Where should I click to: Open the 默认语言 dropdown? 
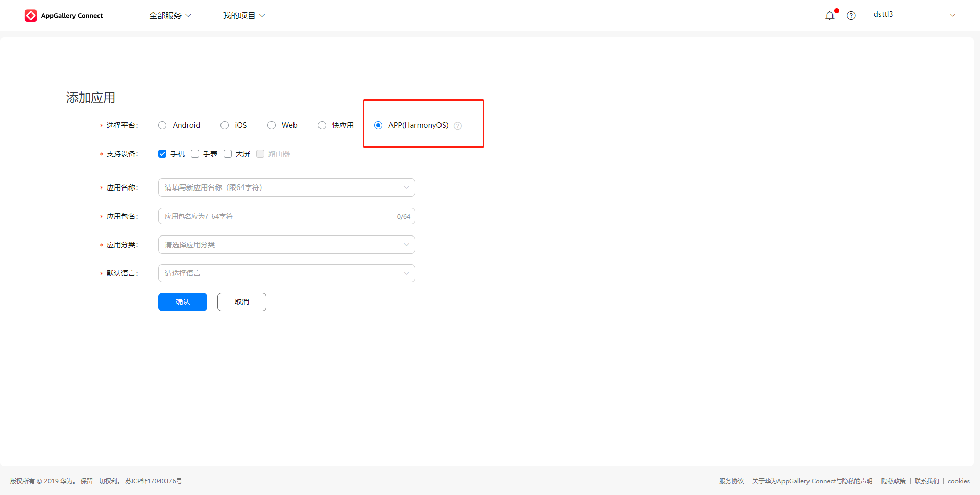[287, 273]
